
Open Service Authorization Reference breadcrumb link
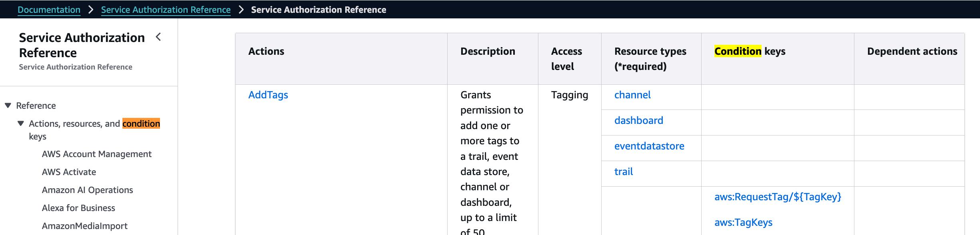point(166,10)
